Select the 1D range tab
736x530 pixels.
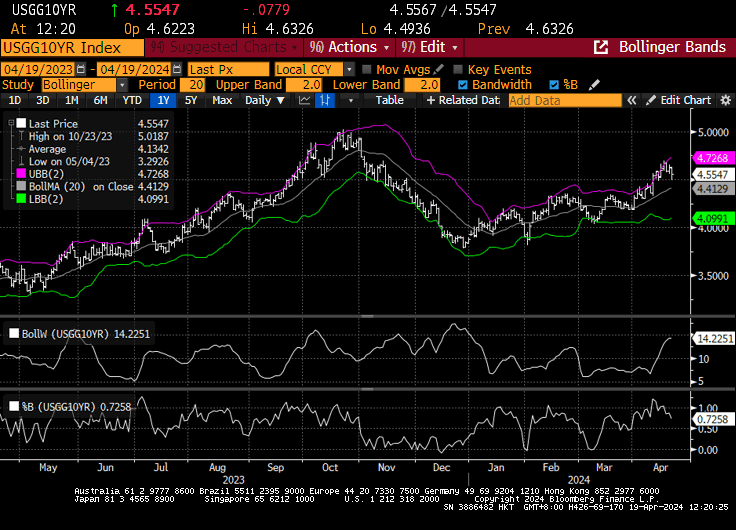(15, 100)
